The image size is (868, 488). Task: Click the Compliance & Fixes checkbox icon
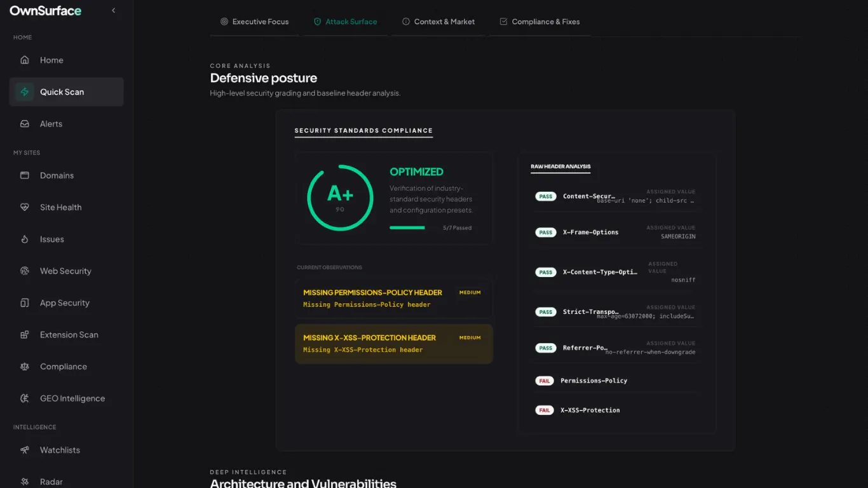tap(504, 22)
